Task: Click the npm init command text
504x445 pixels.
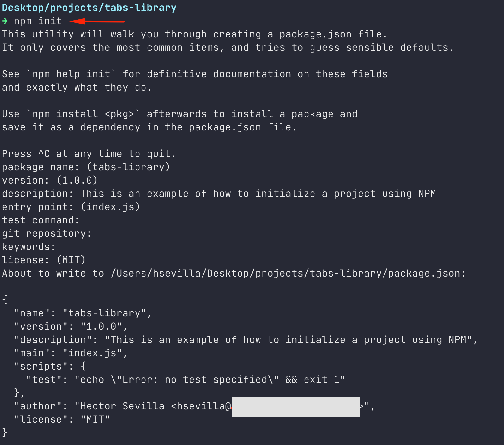Action: (38, 21)
